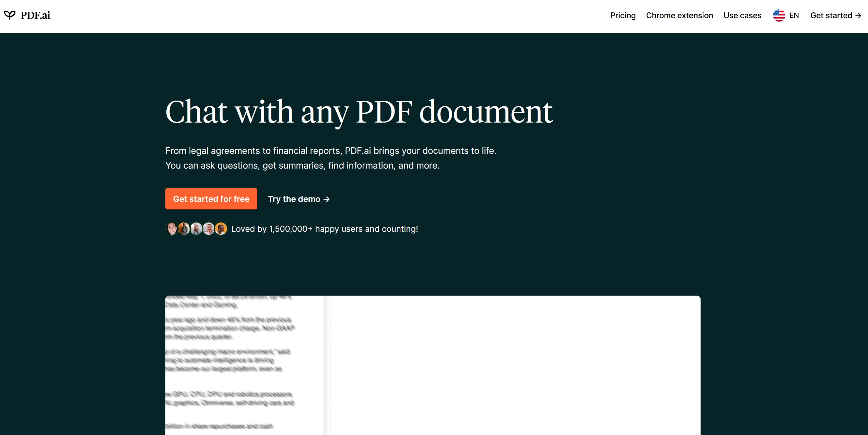Toggle between available languages
Viewport: 868px width, 435px height.
(x=786, y=15)
